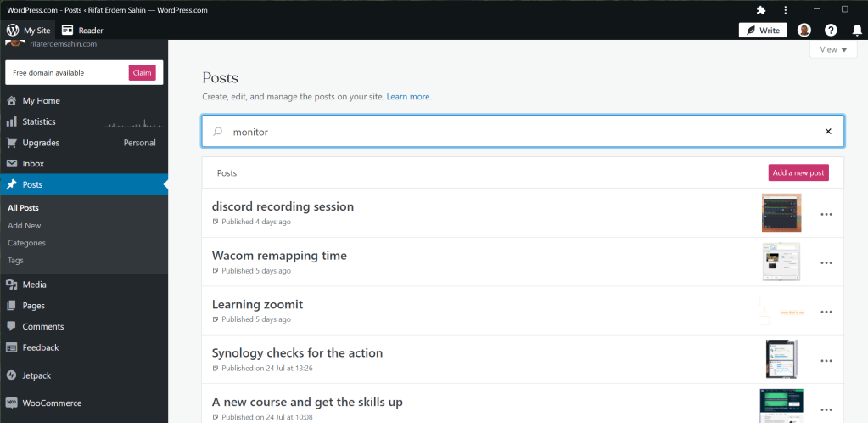The height and width of the screenshot is (423, 868).
Task: Click the Write button
Action: point(763,31)
